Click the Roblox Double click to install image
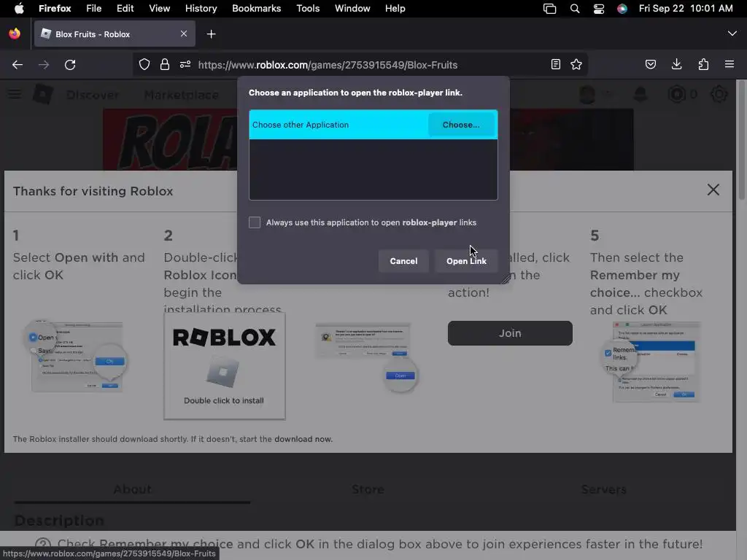The height and width of the screenshot is (560, 747). click(225, 366)
